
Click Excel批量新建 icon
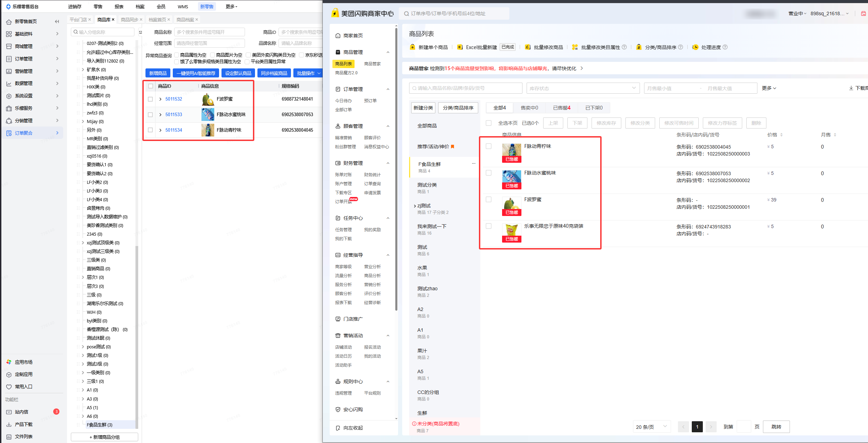[460, 47]
